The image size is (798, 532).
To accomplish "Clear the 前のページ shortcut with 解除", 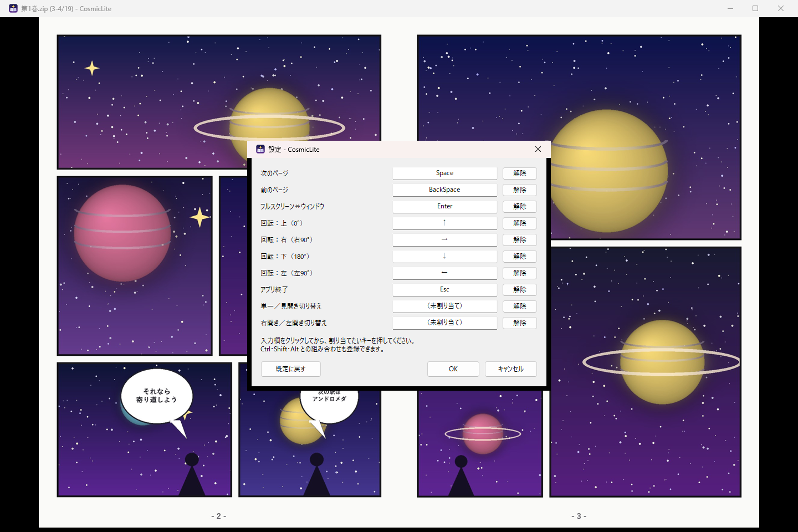I will pyautogui.click(x=520, y=190).
